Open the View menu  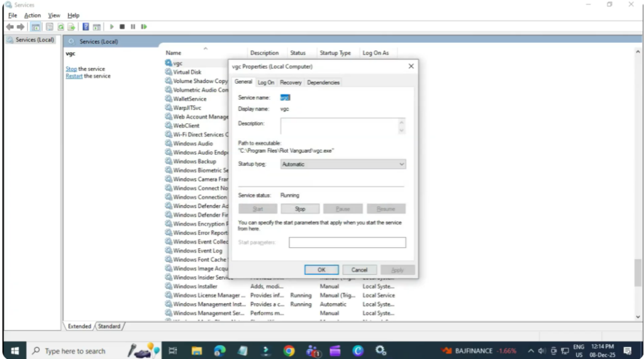[54, 15]
